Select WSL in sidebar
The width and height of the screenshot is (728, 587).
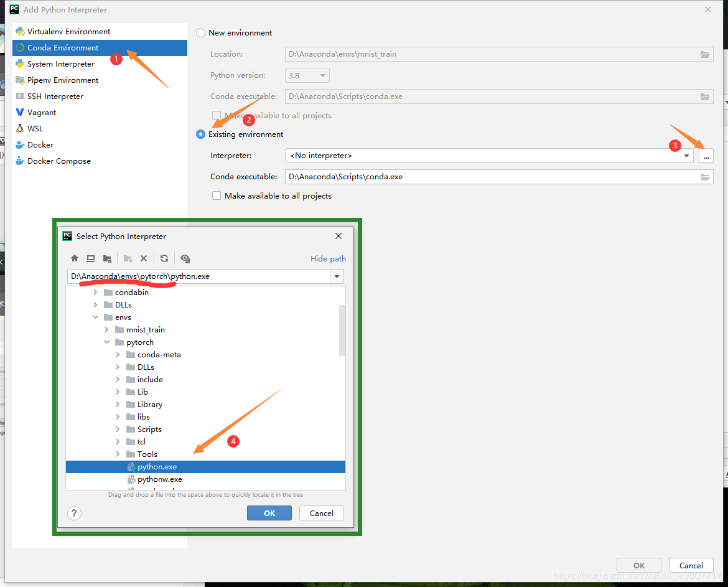coord(100,129)
